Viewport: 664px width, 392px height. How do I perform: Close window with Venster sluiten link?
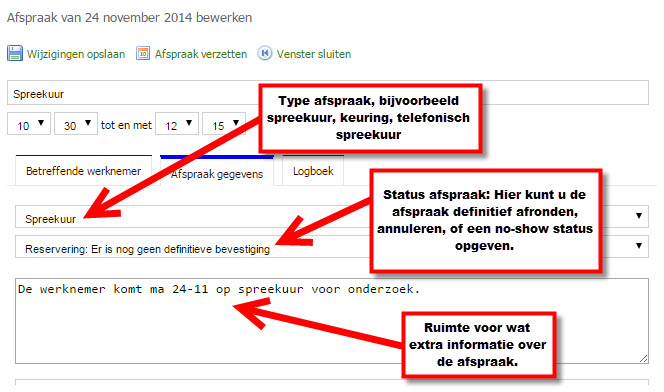[314, 54]
